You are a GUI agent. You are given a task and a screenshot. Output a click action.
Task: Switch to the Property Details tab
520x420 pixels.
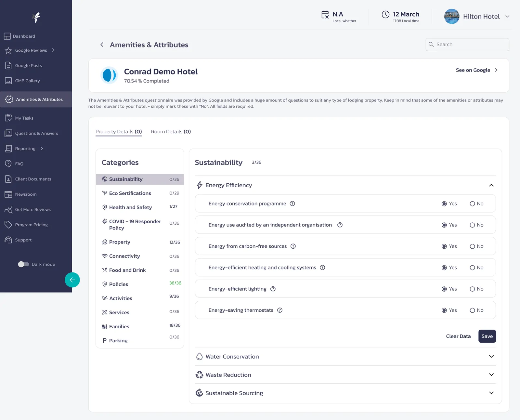pos(119,132)
